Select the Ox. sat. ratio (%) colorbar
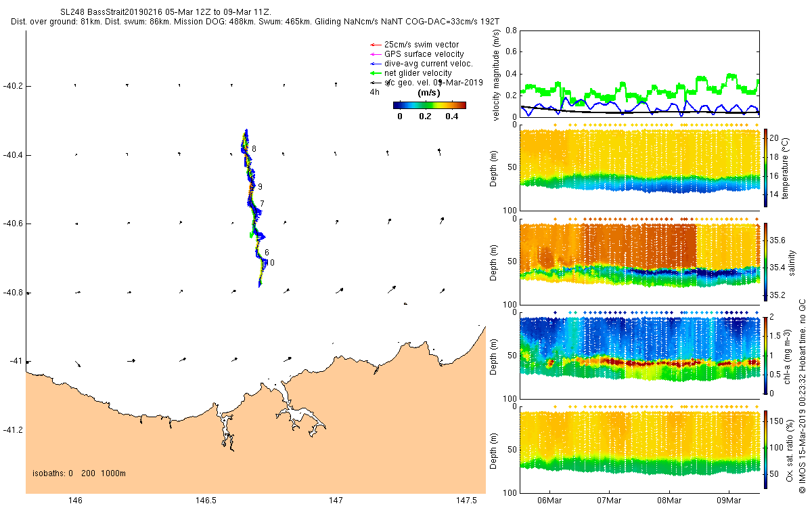 coord(765,449)
